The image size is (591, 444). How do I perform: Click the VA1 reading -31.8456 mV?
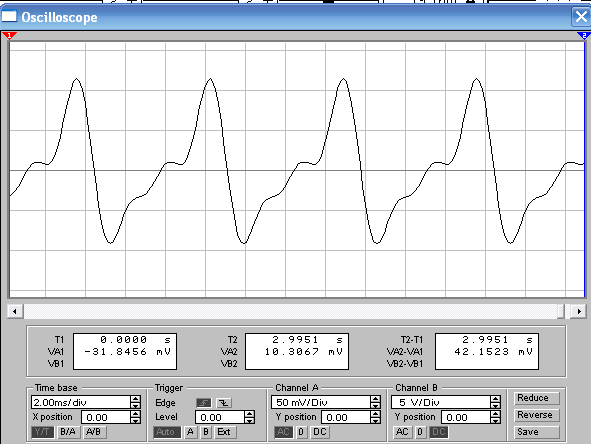click(127, 352)
